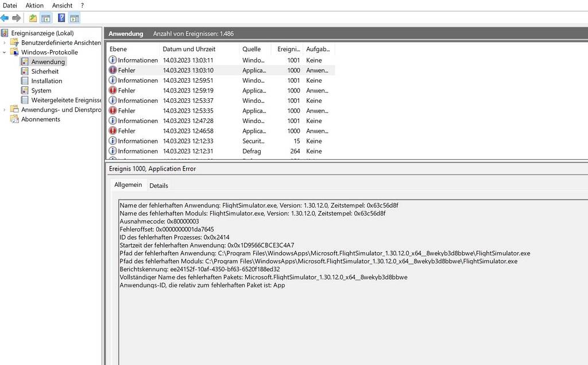Click the Abonnements folder icon

(x=14, y=119)
